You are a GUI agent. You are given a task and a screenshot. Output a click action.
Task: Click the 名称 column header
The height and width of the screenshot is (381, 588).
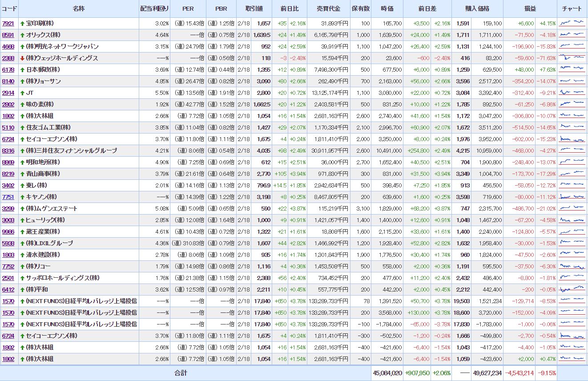(78, 9)
